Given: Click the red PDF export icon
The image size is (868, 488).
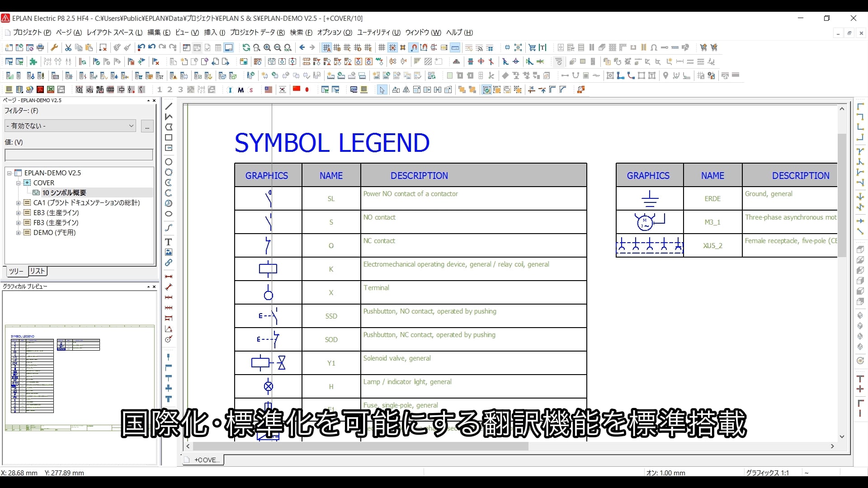Looking at the screenshot, I should (x=40, y=89).
